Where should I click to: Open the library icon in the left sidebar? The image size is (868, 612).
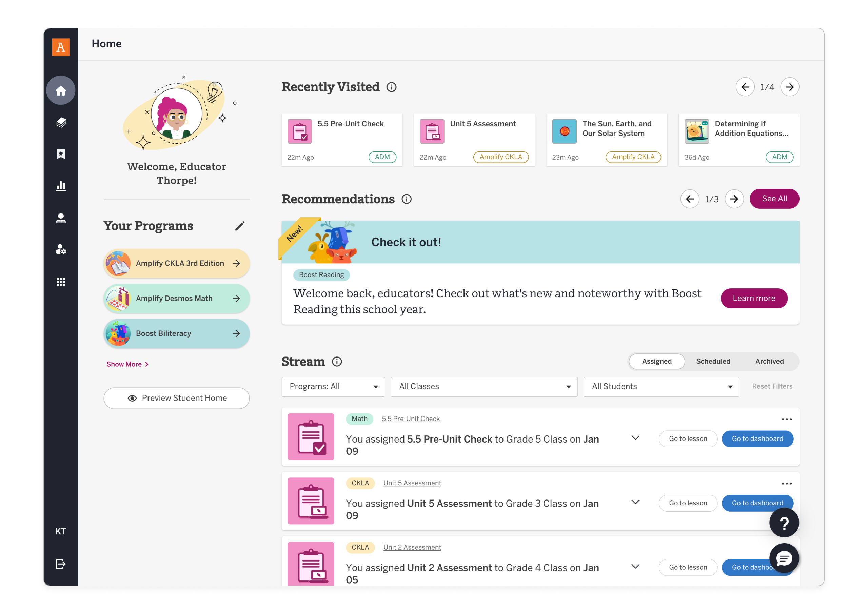pyautogui.click(x=61, y=122)
